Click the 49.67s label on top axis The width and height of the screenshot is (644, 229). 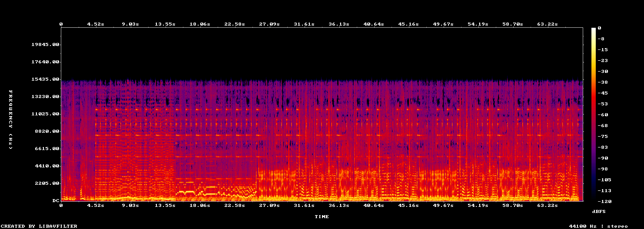[x=443, y=24]
